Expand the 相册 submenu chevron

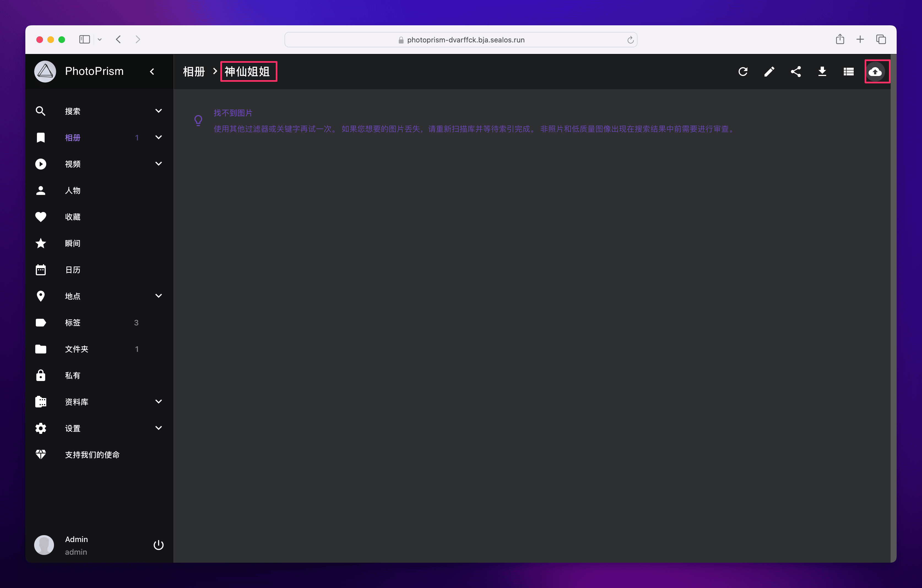pyautogui.click(x=158, y=137)
